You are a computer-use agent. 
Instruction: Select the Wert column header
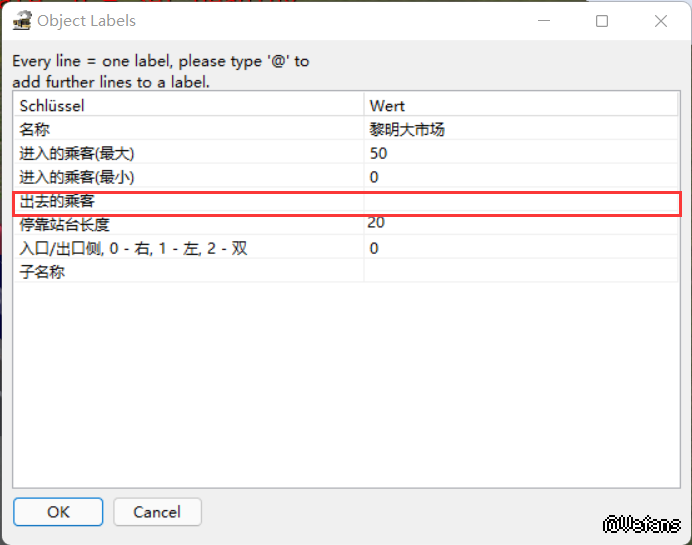521,105
